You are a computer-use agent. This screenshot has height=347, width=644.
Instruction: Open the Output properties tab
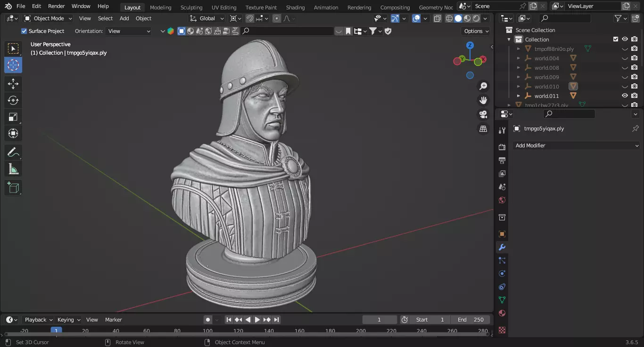click(502, 161)
